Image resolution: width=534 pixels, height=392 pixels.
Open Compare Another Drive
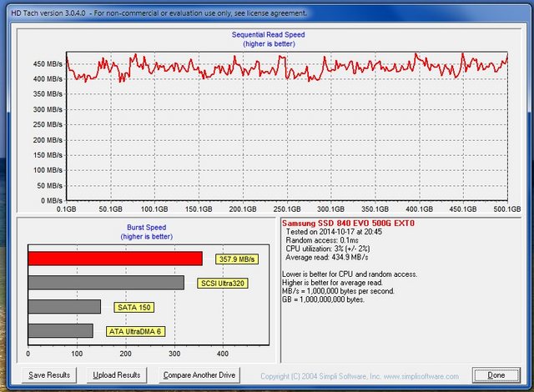[x=200, y=374]
